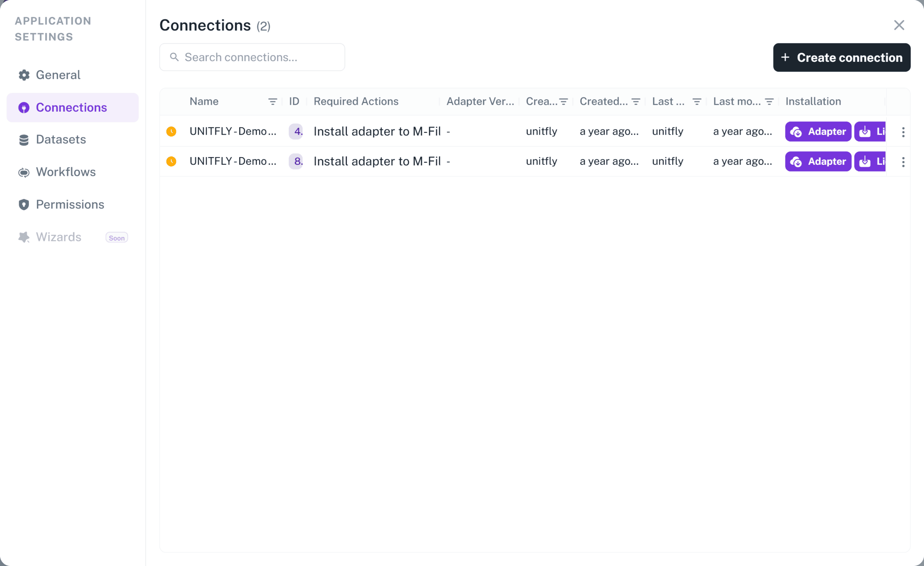This screenshot has height=566, width=924.
Task: Open the three-dot menu for the ID 4 connection
Action: pyautogui.click(x=903, y=132)
